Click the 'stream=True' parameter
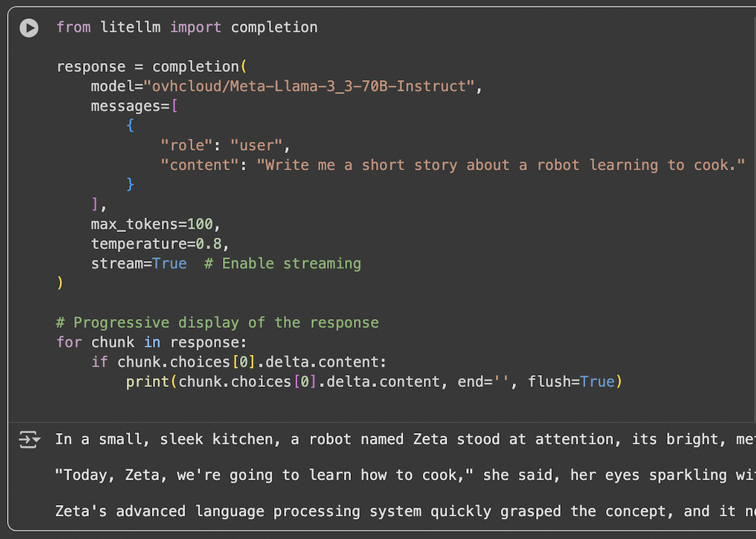The image size is (756, 539). tap(139, 263)
